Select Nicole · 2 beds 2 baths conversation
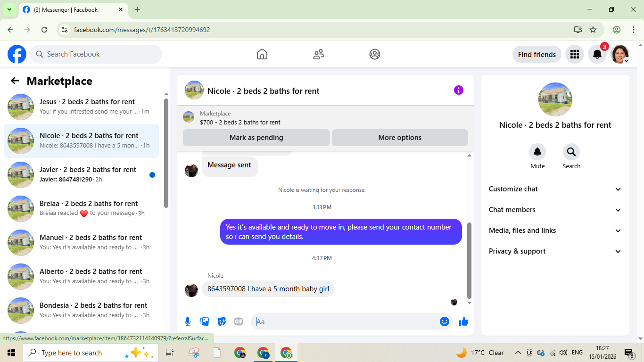 point(81,141)
